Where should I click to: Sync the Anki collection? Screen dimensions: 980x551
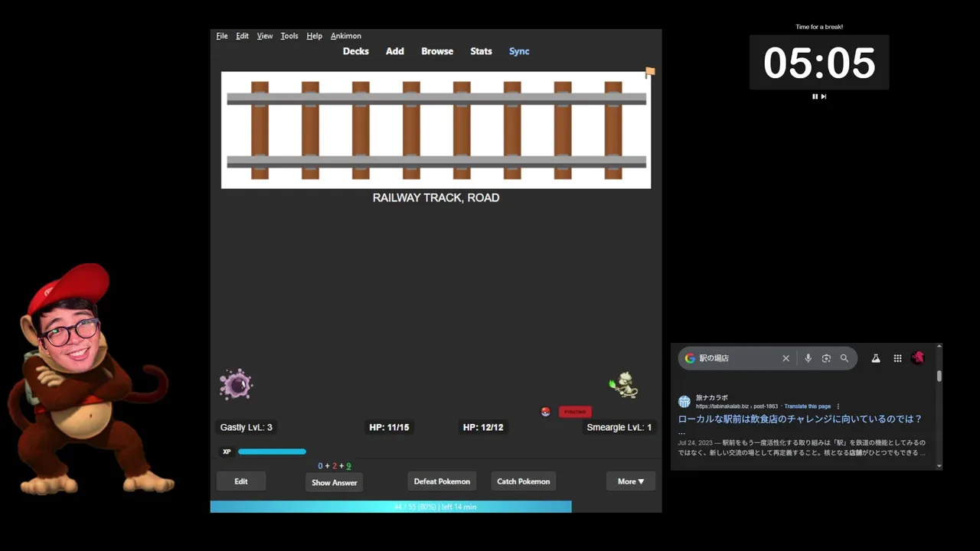pyautogui.click(x=519, y=51)
